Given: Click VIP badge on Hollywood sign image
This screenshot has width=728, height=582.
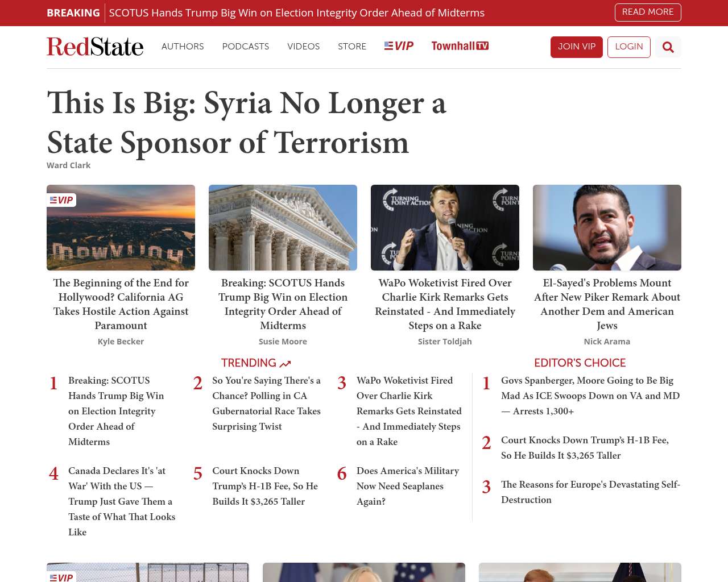Looking at the screenshot, I should tap(61, 200).
